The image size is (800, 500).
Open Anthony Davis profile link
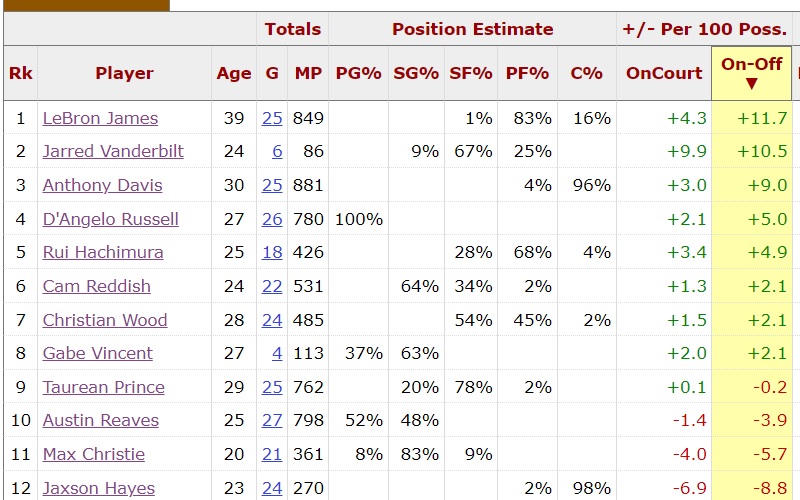[102, 185]
